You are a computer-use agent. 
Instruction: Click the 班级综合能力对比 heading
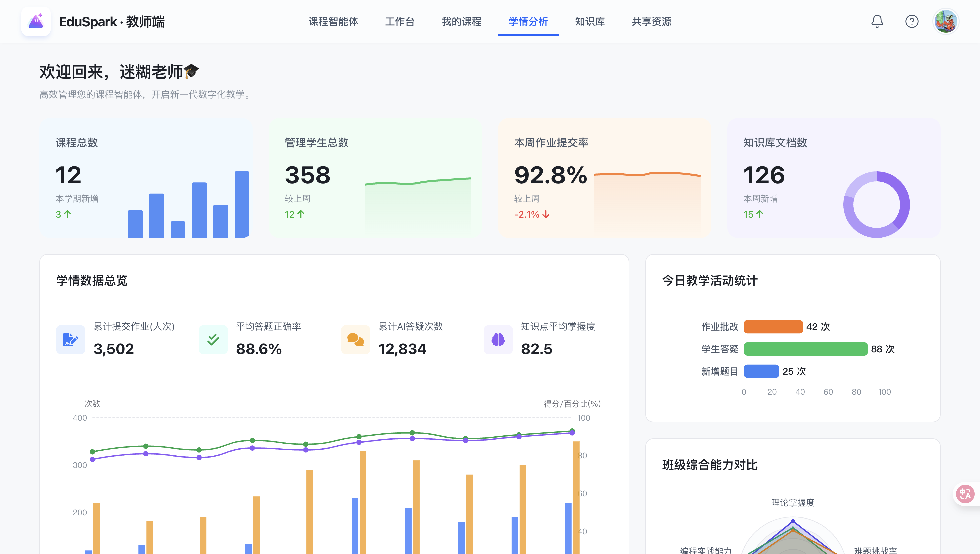[710, 465]
